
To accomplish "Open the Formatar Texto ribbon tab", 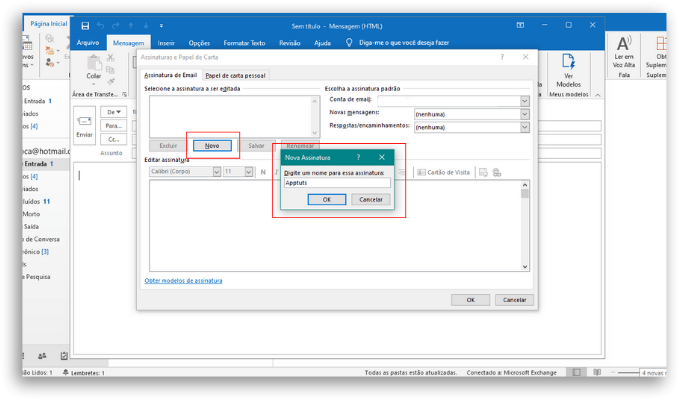I will (244, 43).
